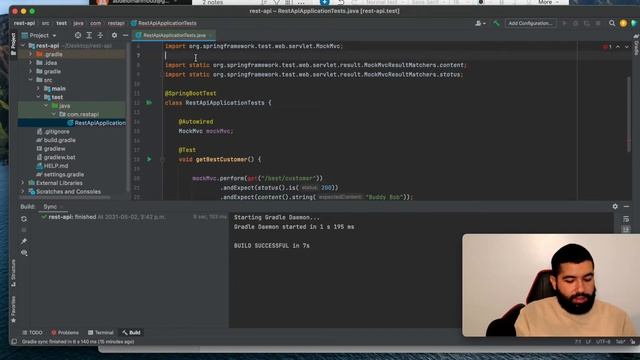Expand External Libraries node
This screenshot has width=640, height=360.
click(x=23, y=183)
